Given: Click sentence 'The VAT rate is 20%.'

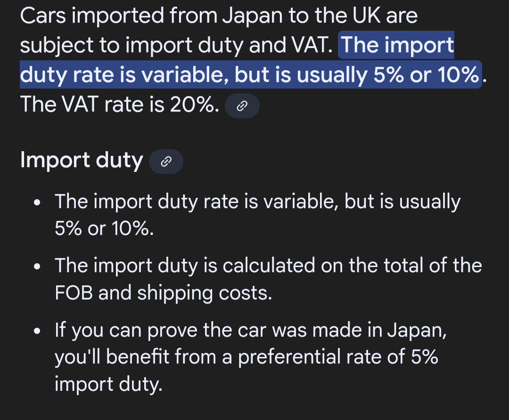Looking at the screenshot, I should pyautogui.click(x=120, y=105).
